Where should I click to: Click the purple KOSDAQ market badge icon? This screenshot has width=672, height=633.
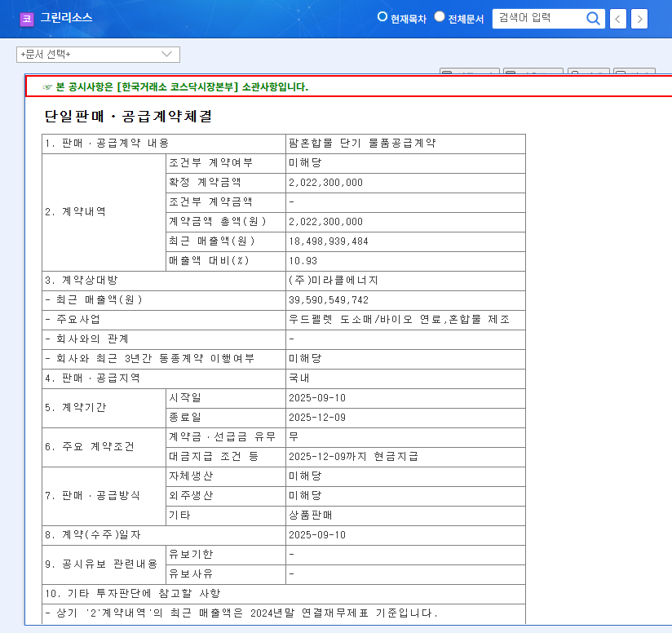click(27, 19)
